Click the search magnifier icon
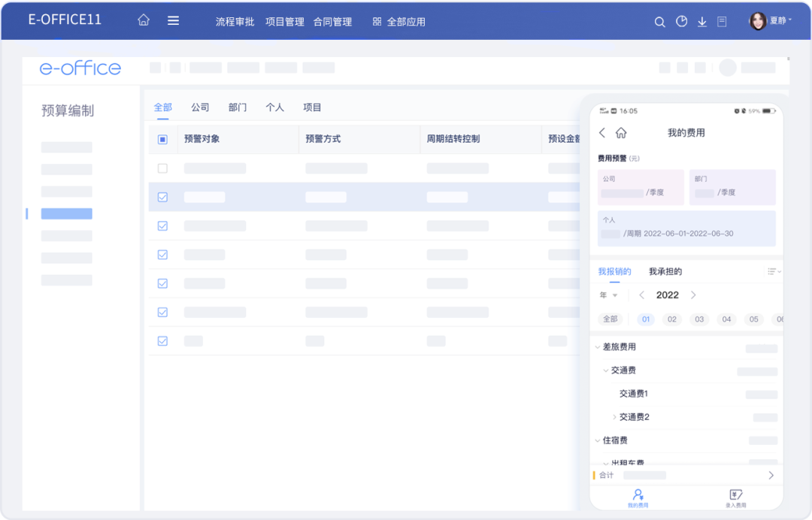 [x=659, y=23]
